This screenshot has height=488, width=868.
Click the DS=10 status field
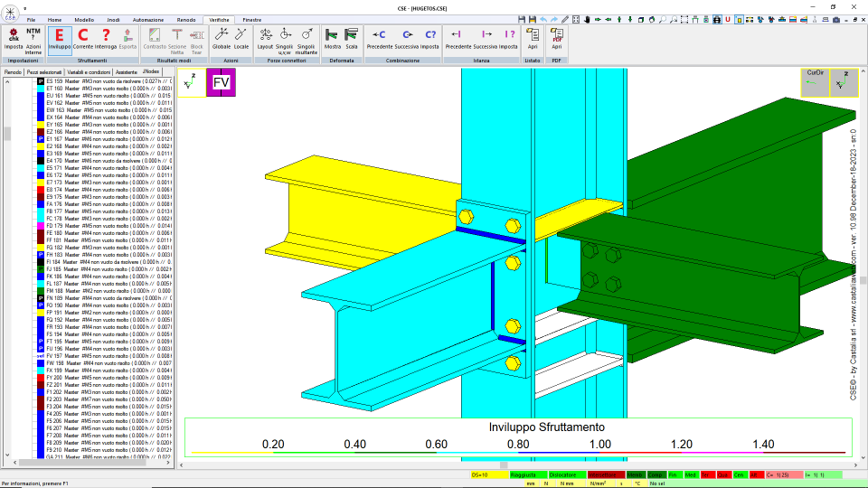click(489, 475)
